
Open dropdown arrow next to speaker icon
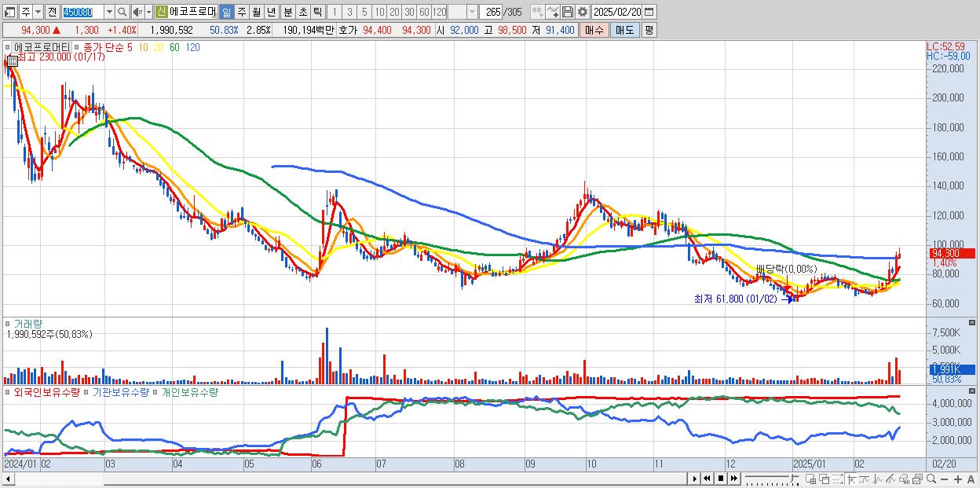point(148,12)
